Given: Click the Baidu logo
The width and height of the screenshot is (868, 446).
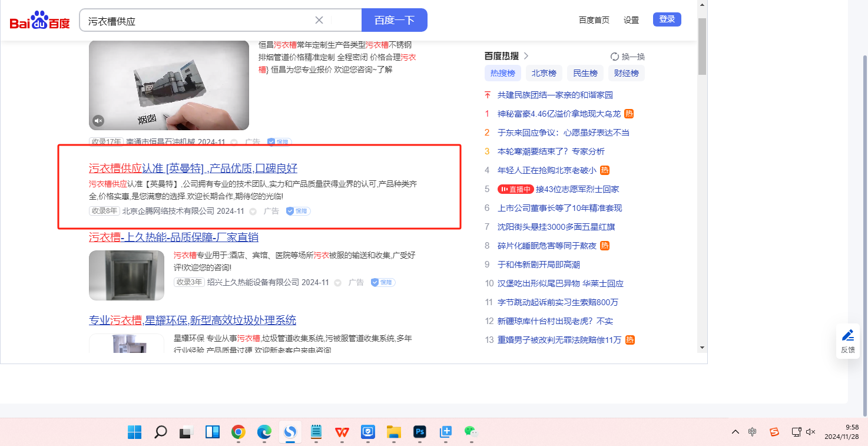Looking at the screenshot, I should [39, 21].
